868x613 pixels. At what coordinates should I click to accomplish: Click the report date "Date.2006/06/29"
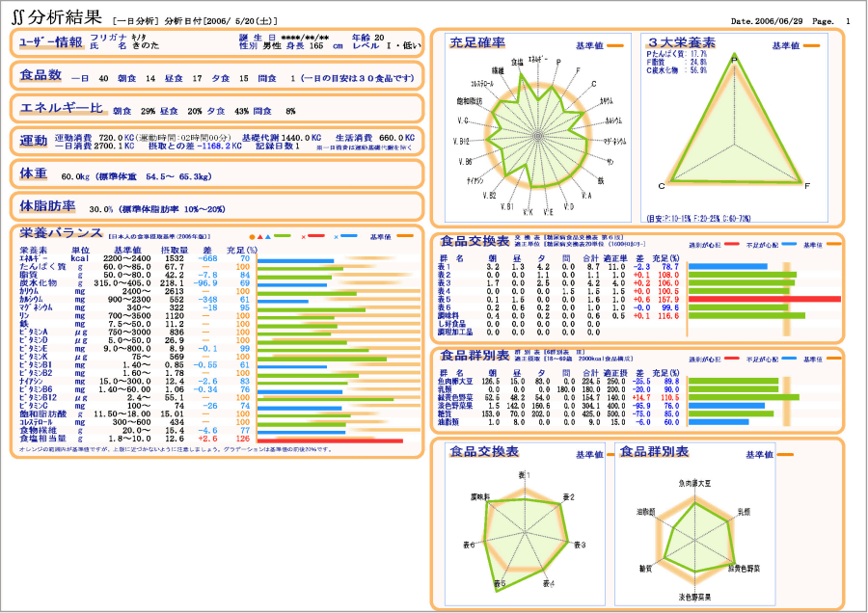(767, 21)
